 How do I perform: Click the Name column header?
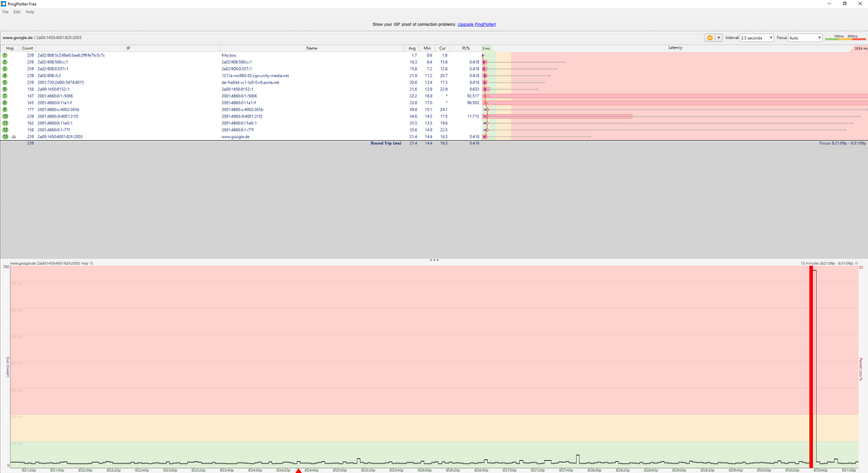(x=311, y=48)
